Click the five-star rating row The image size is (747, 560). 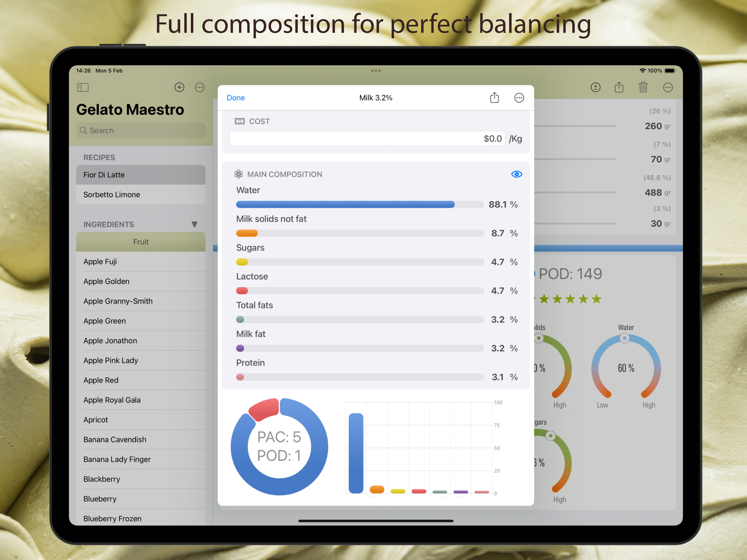coord(568,299)
